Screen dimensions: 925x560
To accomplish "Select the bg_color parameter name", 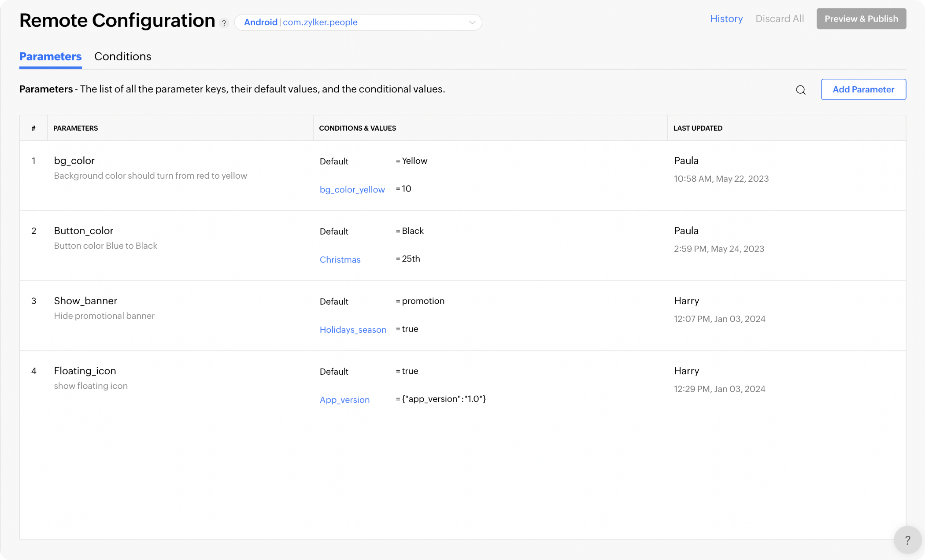I will click(74, 161).
